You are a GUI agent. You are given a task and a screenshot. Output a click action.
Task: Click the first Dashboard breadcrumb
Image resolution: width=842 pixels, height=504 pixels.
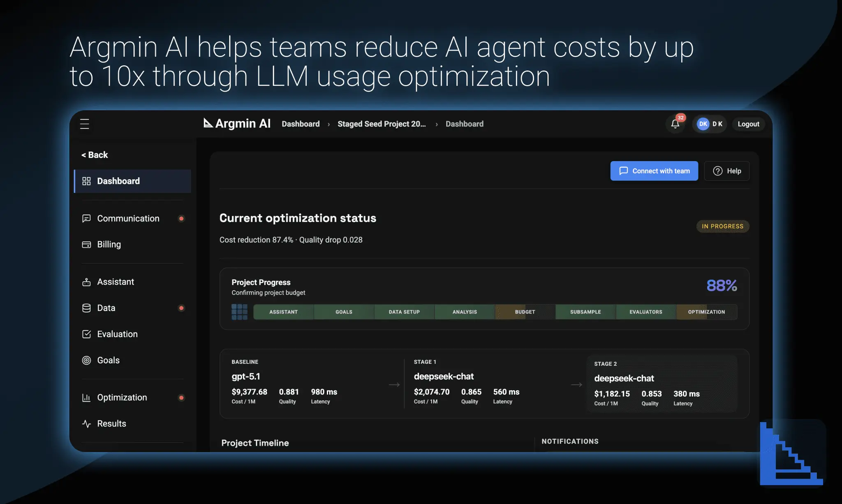[301, 124]
